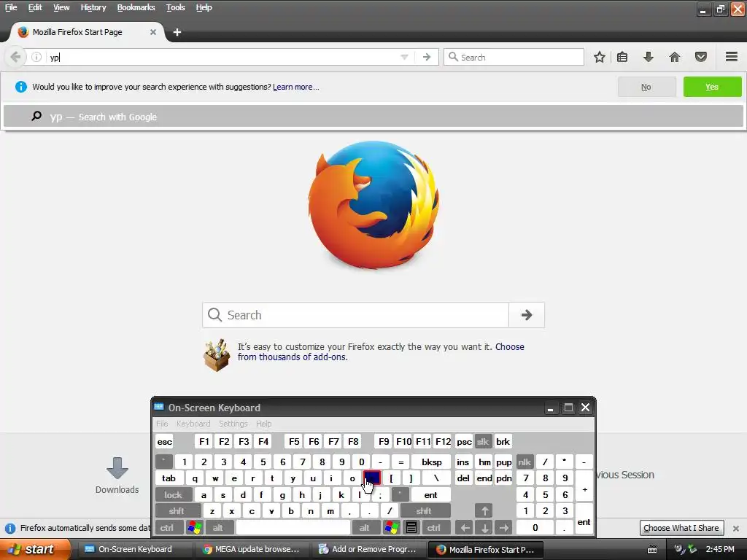Open On-Screen Keyboard Settings menu

(233, 424)
